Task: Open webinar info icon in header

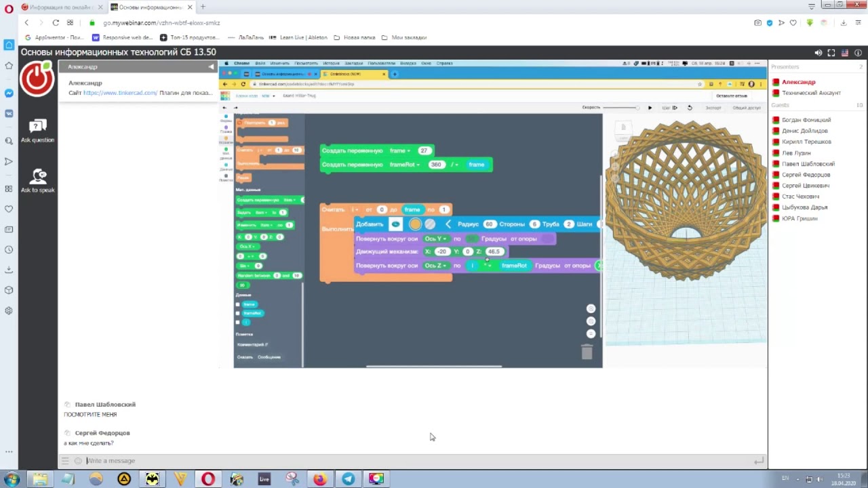Action: pyautogui.click(x=859, y=53)
